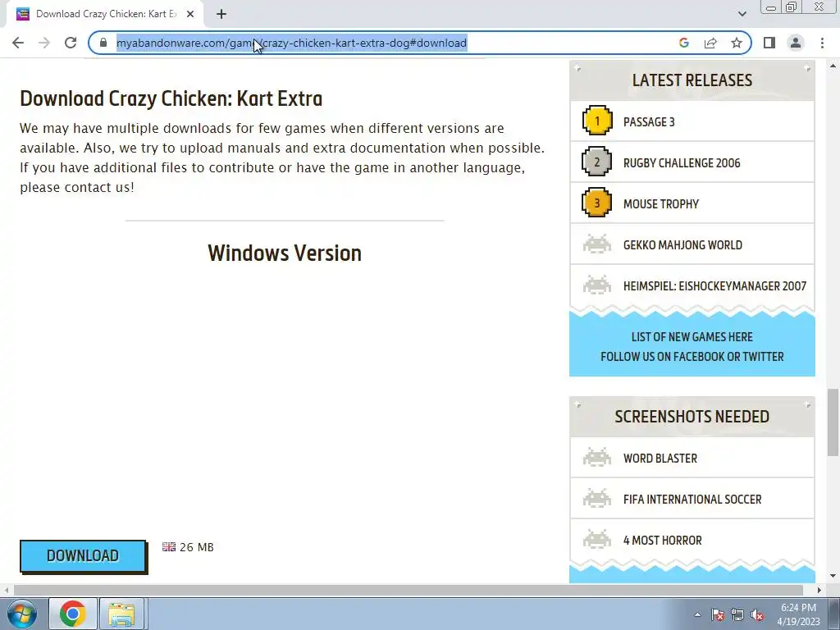The height and width of the screenshot is (630, 840).
Task: Click the scroll up arrow
Action: point(833,66)
